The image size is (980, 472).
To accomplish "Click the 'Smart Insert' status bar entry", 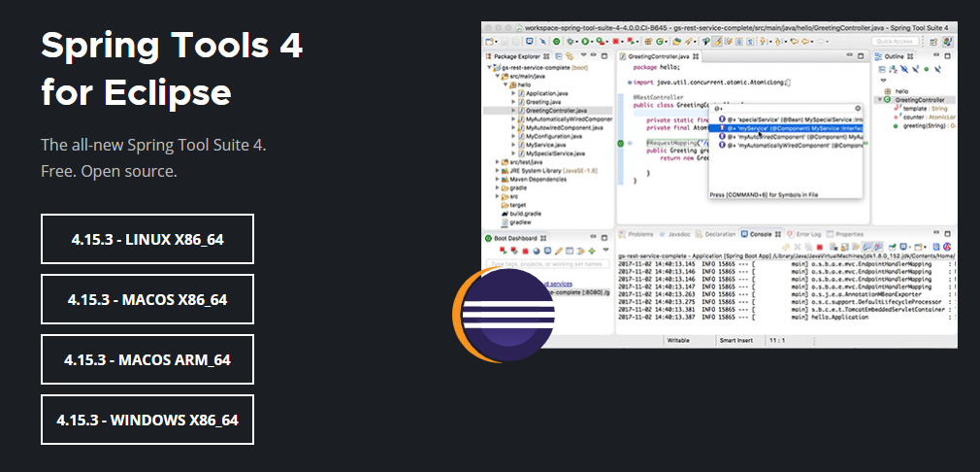I will 735,341.
